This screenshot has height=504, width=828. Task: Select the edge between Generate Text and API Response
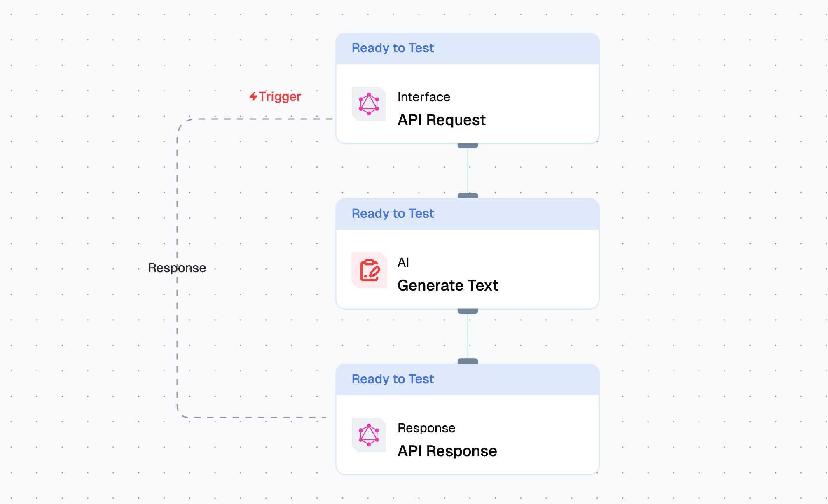(x=467, y=336)
